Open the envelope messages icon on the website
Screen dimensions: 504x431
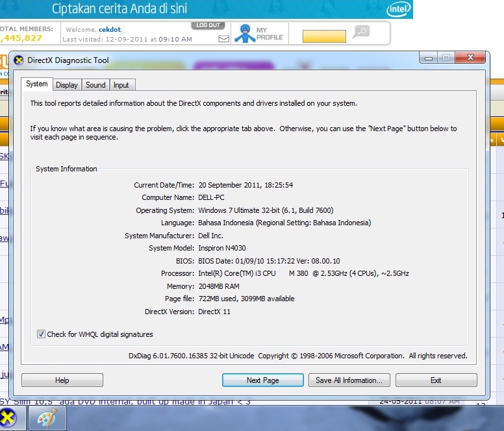point(223,39)
